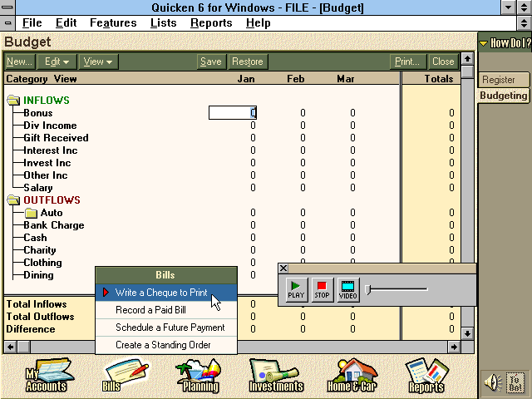Viewport: 532px width, 399px height.
Task: Click the Print... button
Action: click(408, 62)
